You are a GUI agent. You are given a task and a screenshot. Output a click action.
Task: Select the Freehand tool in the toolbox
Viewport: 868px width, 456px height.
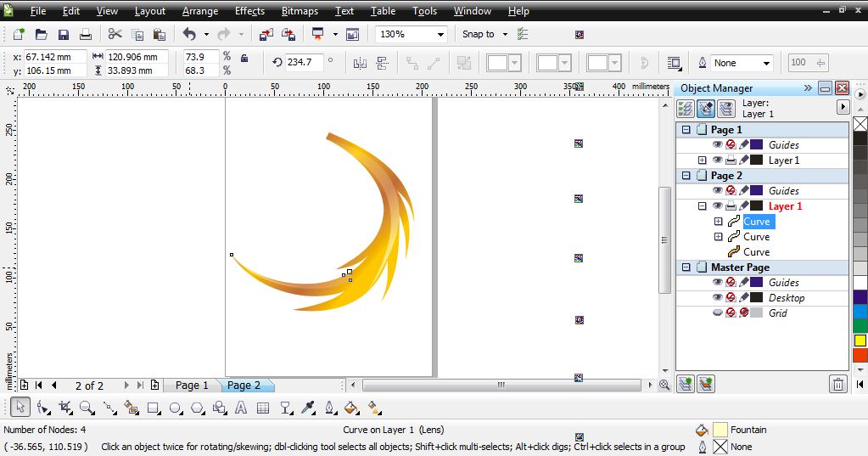(x=109, y=408)
